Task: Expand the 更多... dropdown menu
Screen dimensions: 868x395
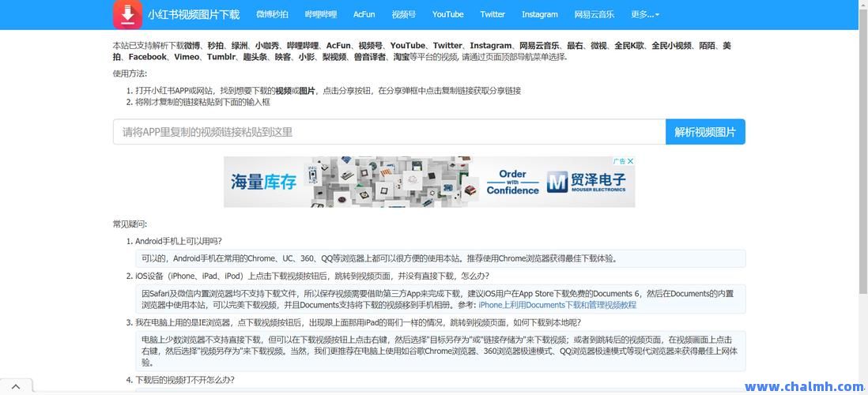Action: coord(645,15)
